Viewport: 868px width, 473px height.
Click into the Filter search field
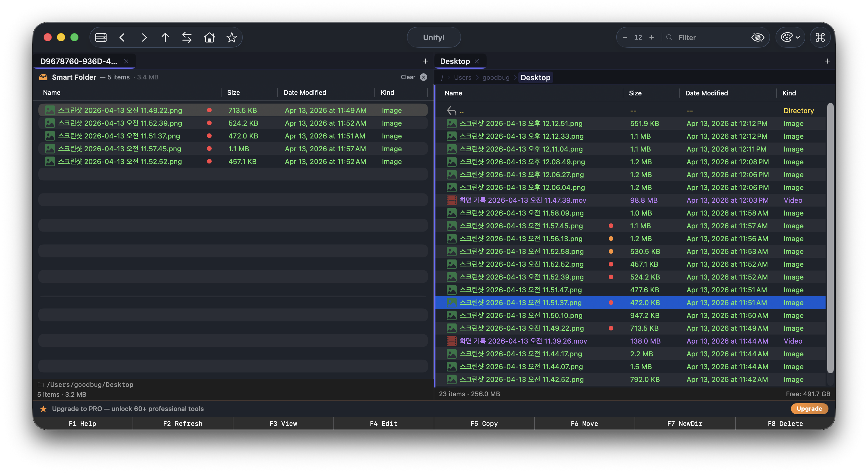tap(708, 38)
